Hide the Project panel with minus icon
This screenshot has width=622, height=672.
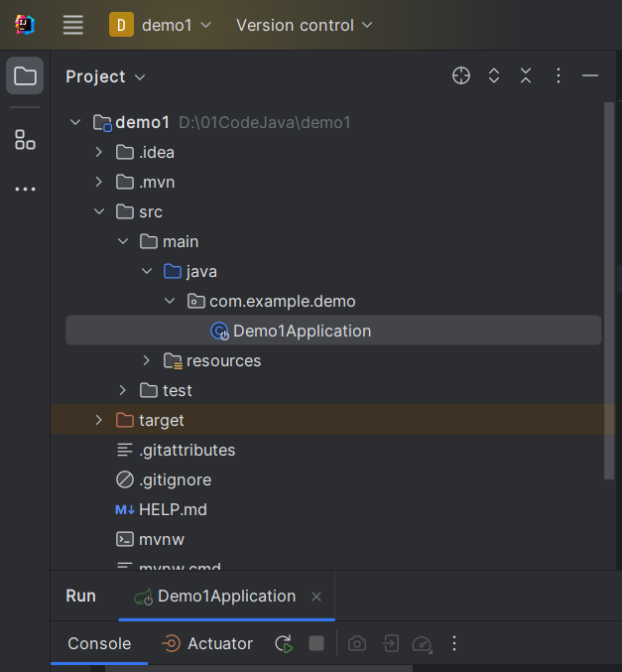(x=590, y=75)
